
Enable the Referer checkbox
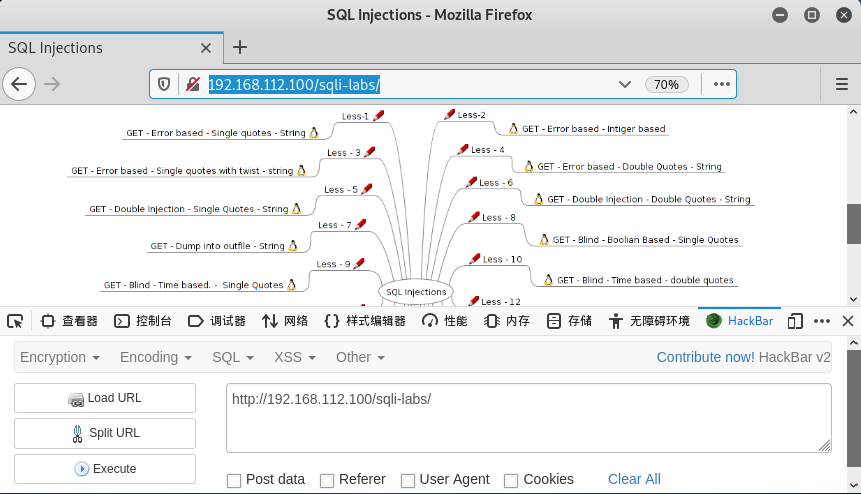[x=327, y=481]
